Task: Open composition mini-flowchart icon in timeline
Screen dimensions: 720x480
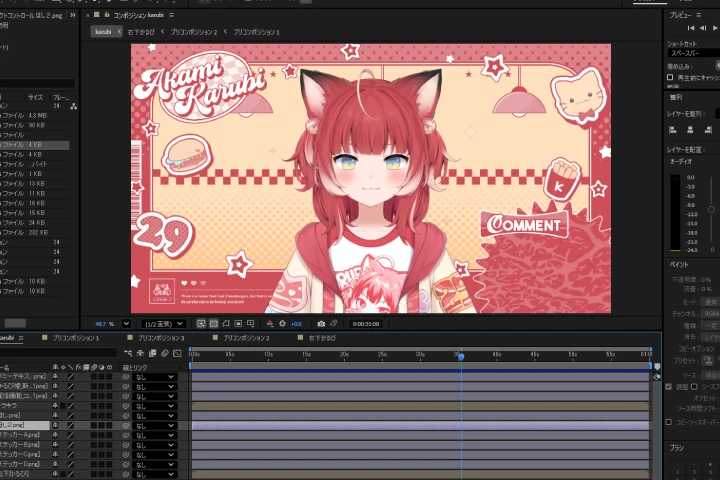Action: tap(128, 353)
